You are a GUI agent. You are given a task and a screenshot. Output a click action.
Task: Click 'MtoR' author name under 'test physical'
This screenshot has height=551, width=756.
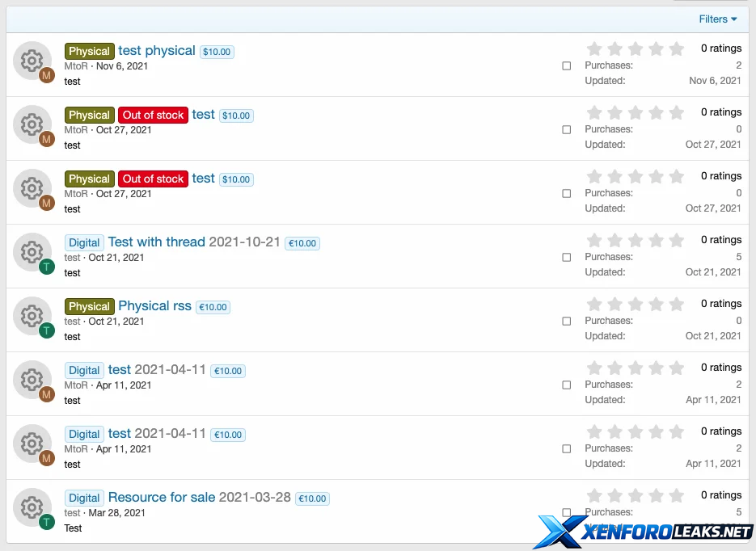[x=76, y=66]
